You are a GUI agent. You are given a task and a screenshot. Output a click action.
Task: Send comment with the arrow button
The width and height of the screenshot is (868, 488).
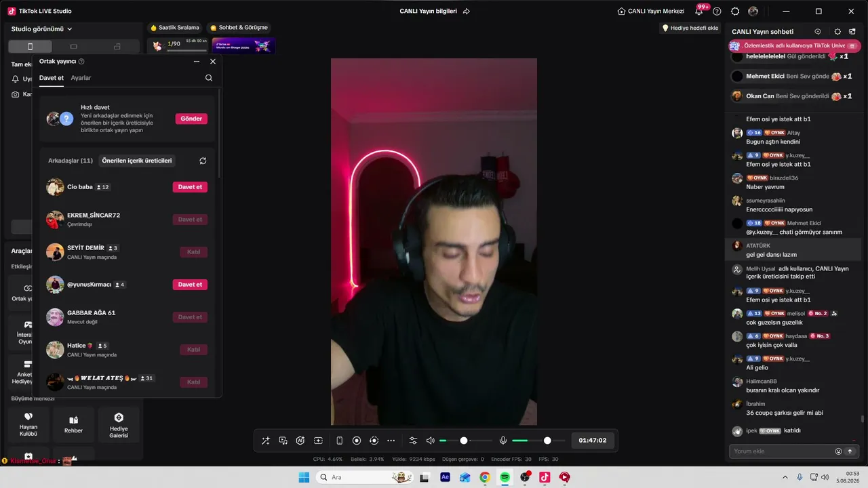[x=850, y=451]
